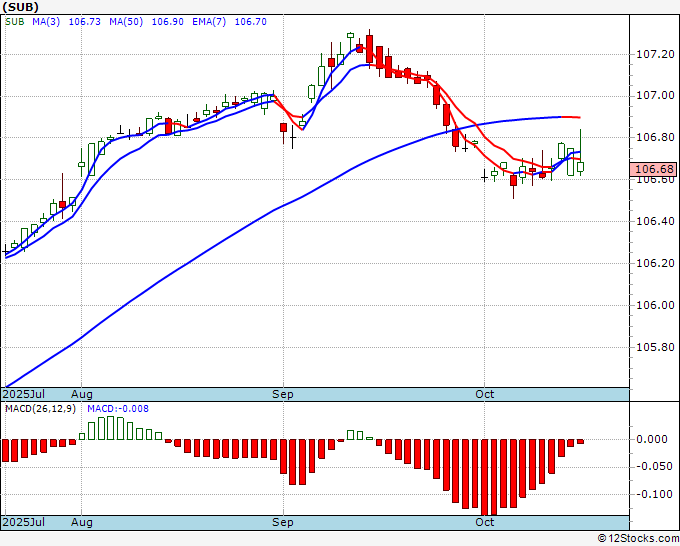Click the (SUB) chart title
Image resolution: width=680 pixels, height=546 pixels.
20,7
